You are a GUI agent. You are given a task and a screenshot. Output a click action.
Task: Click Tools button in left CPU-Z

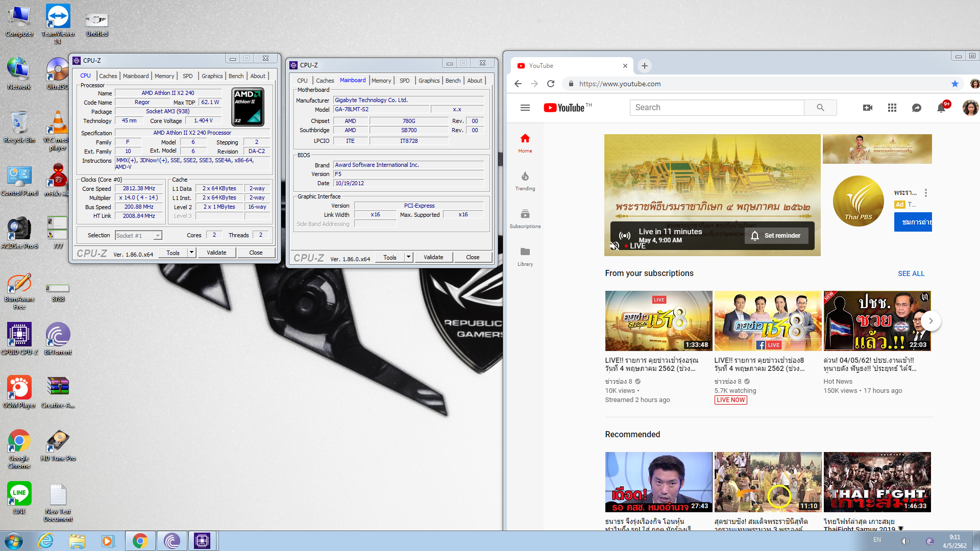click(x=173, y=253)
